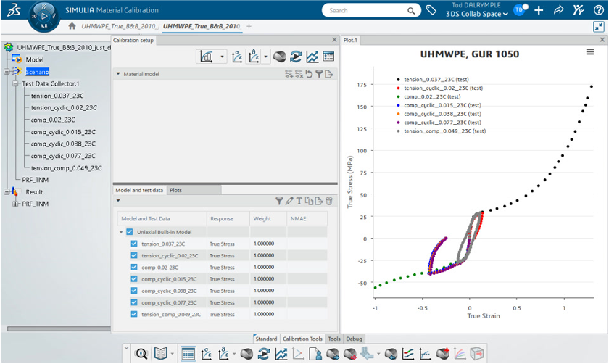Click the magnifier search icon in bottom toolbar
Screen dimensions: 609x364
(142, 354)
